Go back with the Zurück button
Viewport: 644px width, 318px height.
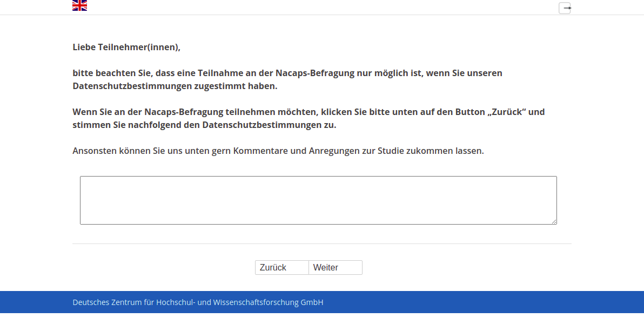tap(282, 268)
